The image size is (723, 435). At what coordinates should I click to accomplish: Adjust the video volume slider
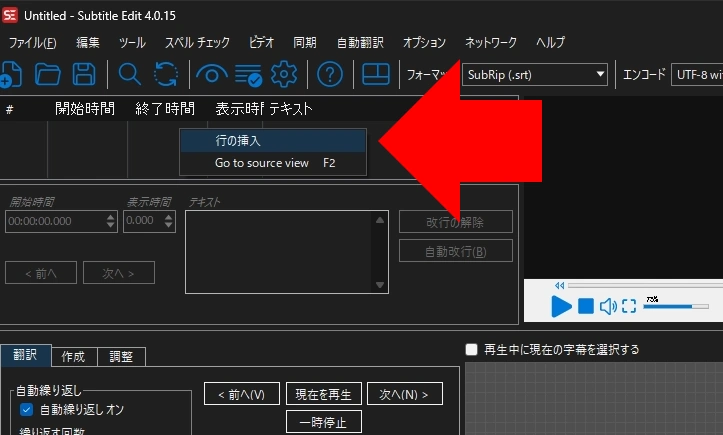click(x=676, y=306)
